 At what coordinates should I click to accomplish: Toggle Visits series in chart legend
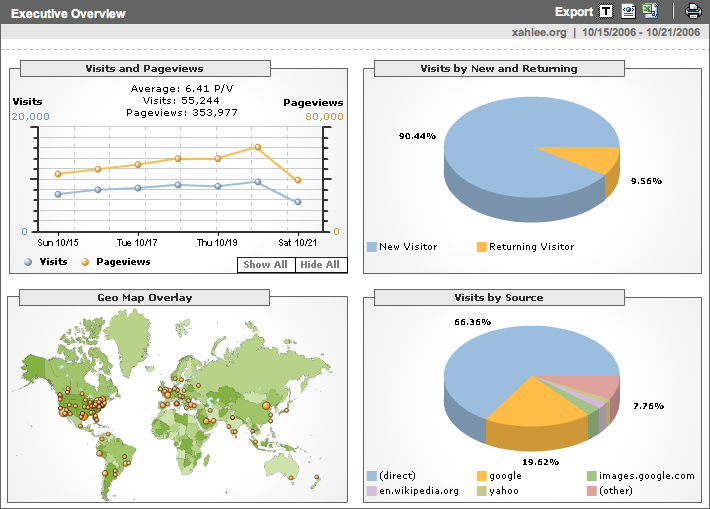pos(46,262)
